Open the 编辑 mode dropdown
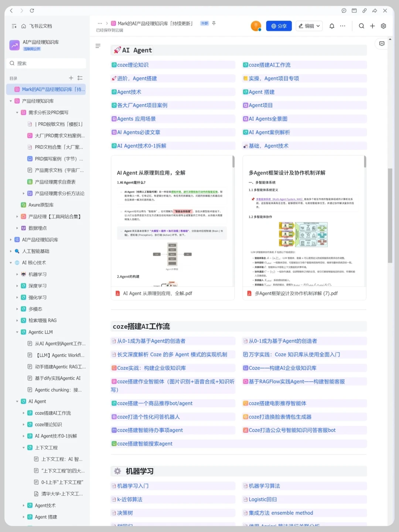Screen dimensions: 399x532 [309, 26]
